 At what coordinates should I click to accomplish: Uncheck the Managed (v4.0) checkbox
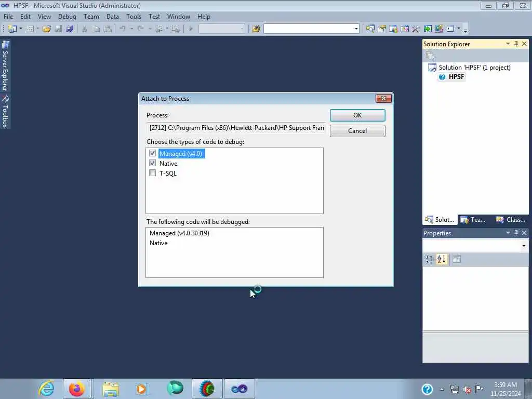[152, 153]
